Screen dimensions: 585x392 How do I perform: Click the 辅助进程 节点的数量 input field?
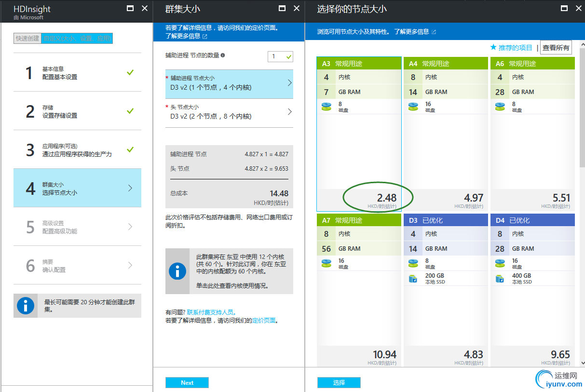point(280,56)
